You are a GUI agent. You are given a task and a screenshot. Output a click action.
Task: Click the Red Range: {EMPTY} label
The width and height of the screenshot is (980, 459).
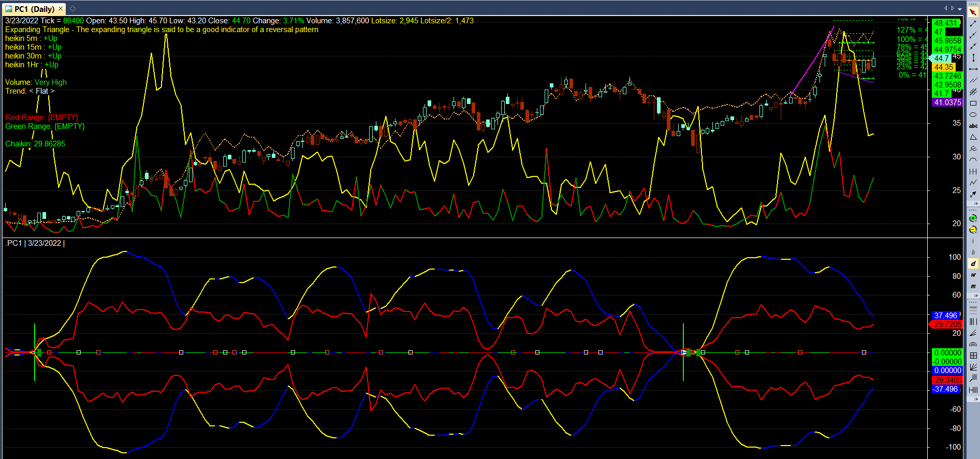pos(42,117)
